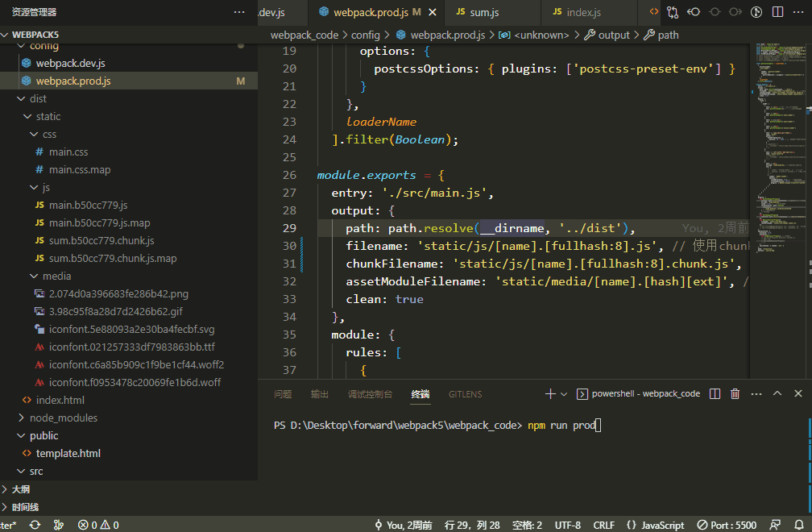Open the new terminal profile dropdown arrow
The width and height of the screenshot is (812, 532).
(564, 394)
